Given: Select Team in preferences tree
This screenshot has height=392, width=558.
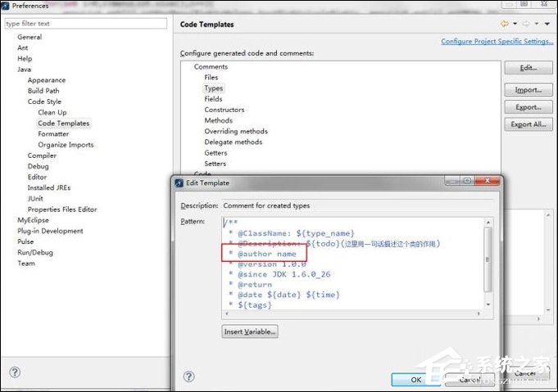Looking at the screenshot, I should [x=26, y=264].
